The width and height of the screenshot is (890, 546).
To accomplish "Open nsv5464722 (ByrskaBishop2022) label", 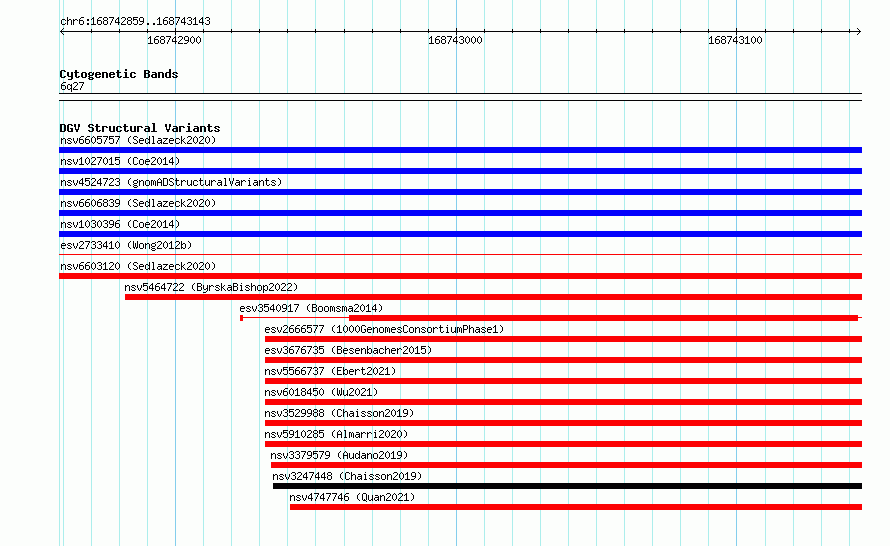I will [211, 287].
